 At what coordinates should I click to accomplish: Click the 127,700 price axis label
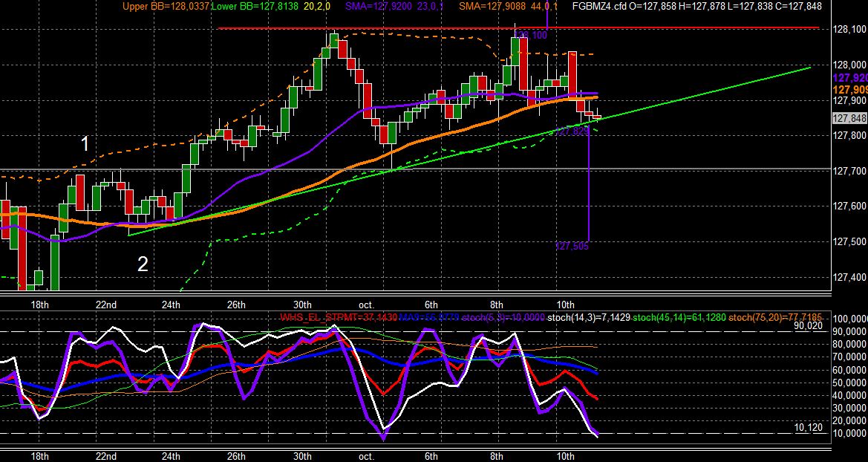849,171
